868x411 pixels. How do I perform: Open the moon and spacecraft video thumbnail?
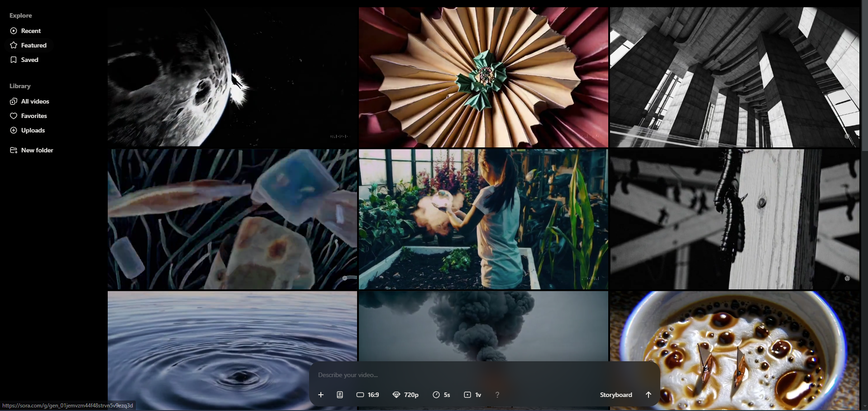click(x=232, y=77)
